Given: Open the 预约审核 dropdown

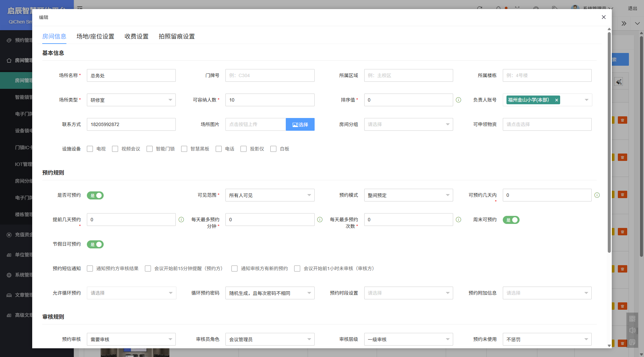Looking at the screenshot, I should [x=131, y=339].
